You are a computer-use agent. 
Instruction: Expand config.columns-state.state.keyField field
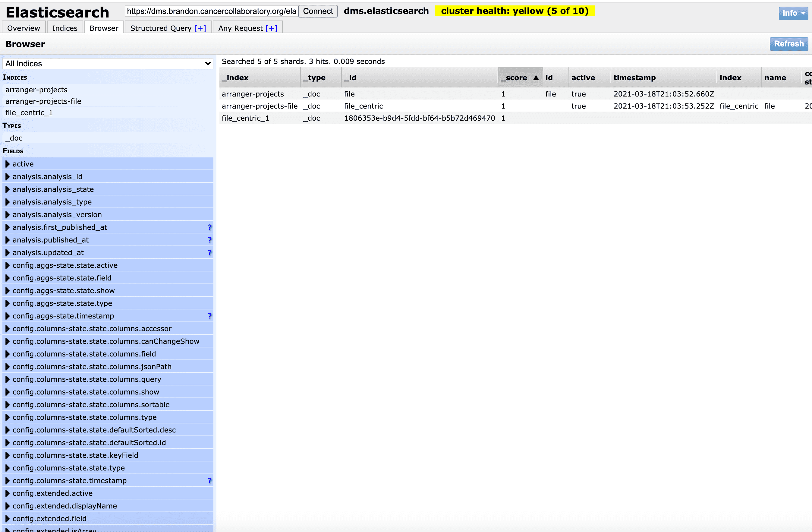[8, 455]
